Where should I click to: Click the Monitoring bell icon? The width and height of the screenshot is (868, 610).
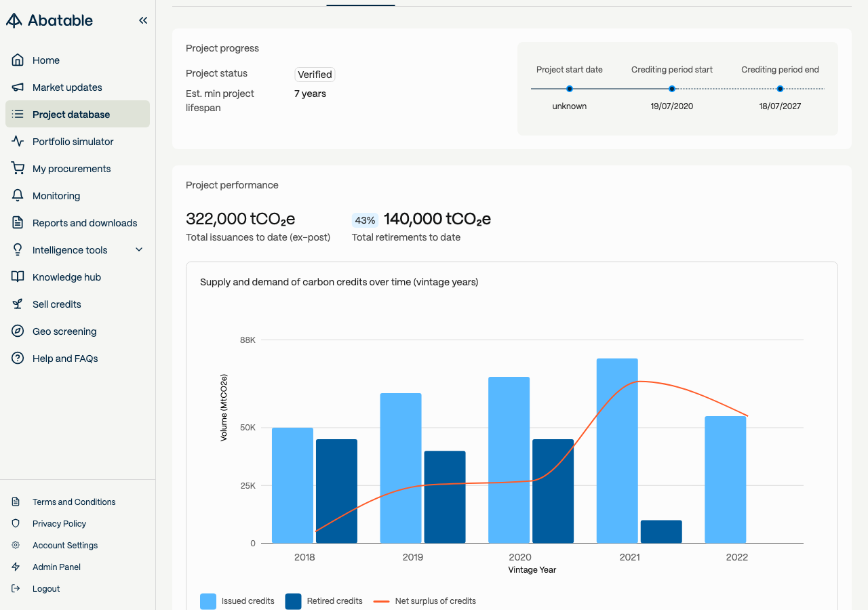coord(18,196)
